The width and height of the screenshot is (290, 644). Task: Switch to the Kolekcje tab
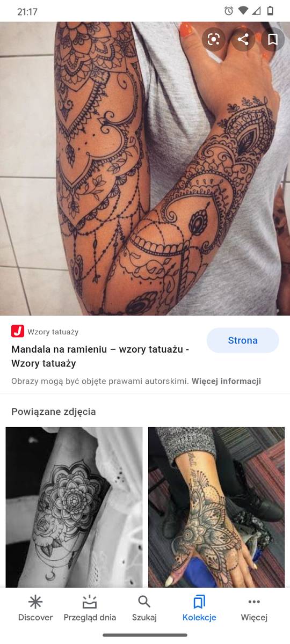[x=199, y=609]
